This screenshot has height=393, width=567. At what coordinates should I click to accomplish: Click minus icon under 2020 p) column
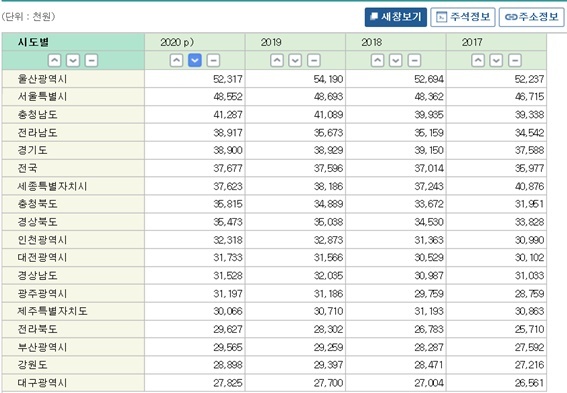click(x=213, y=60)
